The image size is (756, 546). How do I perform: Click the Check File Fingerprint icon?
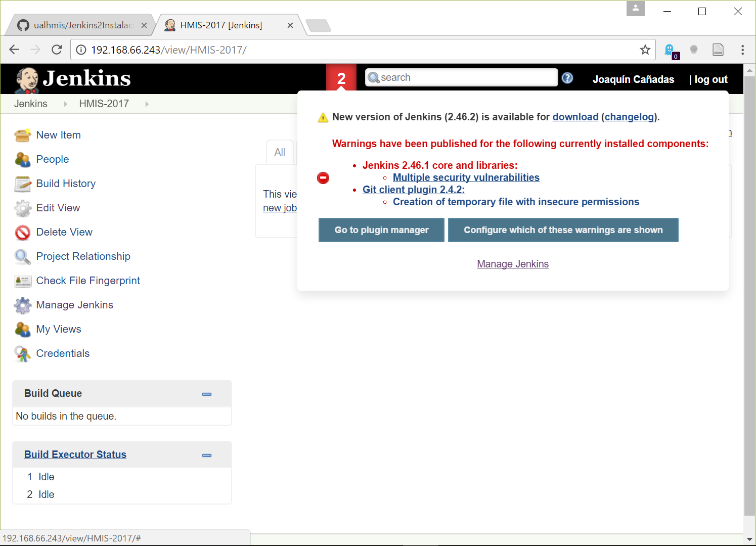click(23, 281)
